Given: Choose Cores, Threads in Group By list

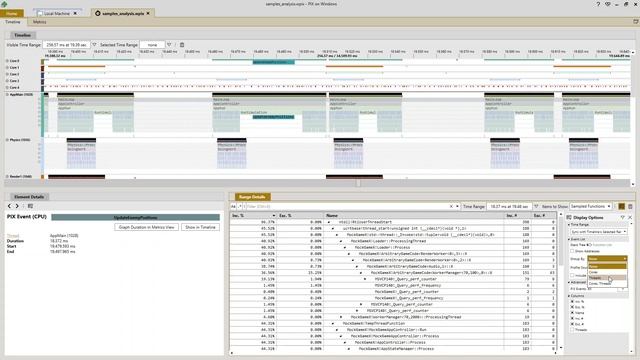Looking at the screenshot, I should [607, 283].
